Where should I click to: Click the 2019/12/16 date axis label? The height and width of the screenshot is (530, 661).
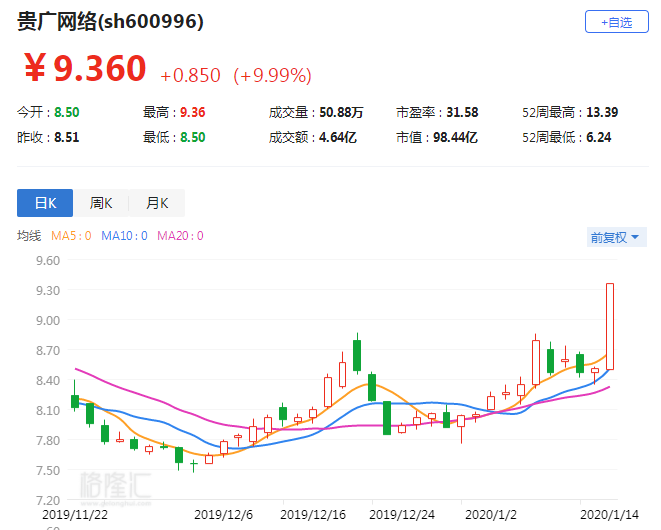(x=313, y=514)
